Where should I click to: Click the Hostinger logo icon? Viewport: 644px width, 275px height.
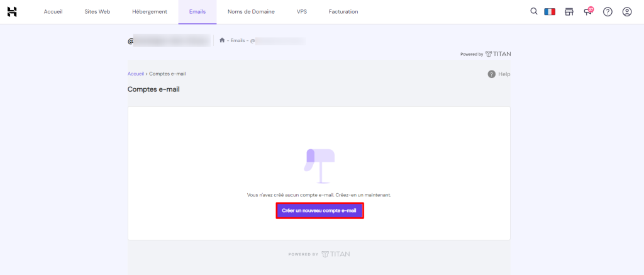[x=12, y=11]
